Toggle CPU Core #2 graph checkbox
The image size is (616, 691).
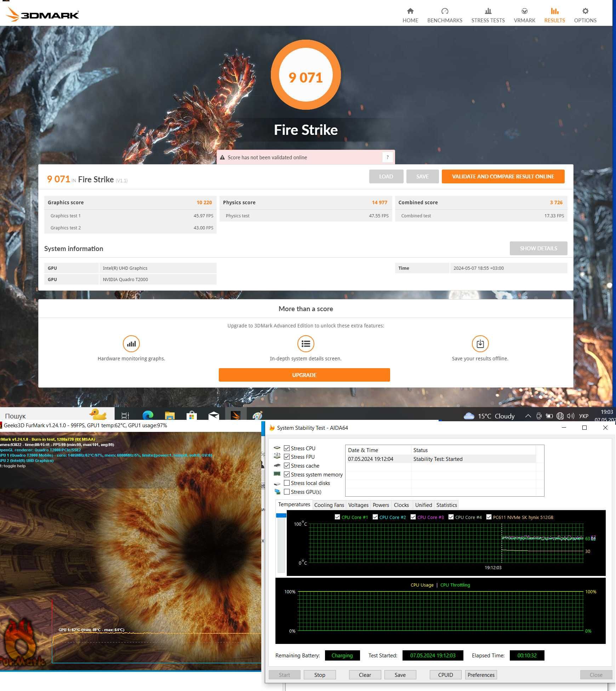(375, 517)
